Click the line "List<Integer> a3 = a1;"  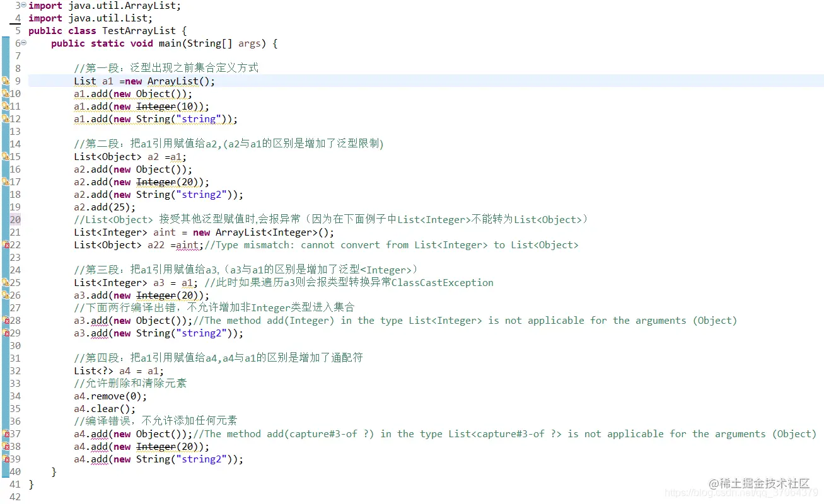(136, 283)
